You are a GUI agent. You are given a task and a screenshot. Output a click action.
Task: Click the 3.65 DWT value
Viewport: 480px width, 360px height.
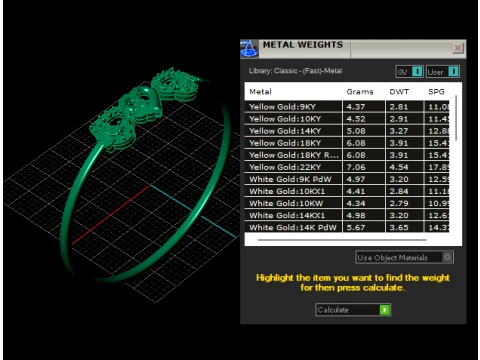click(399, 227)
